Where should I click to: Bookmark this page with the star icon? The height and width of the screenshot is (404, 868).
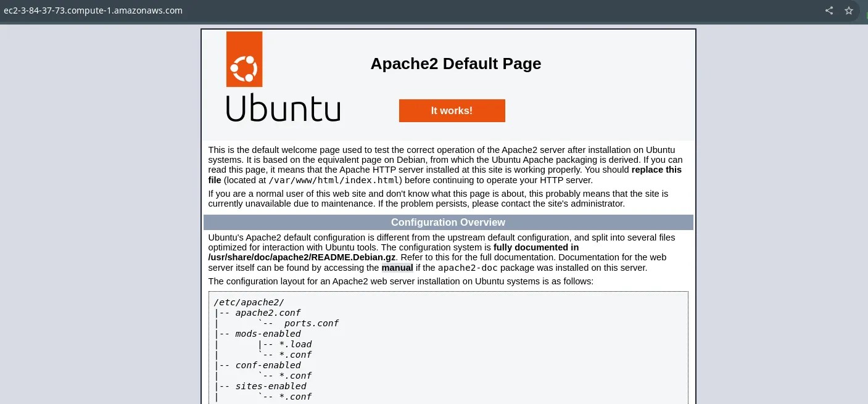pos(849,10)
